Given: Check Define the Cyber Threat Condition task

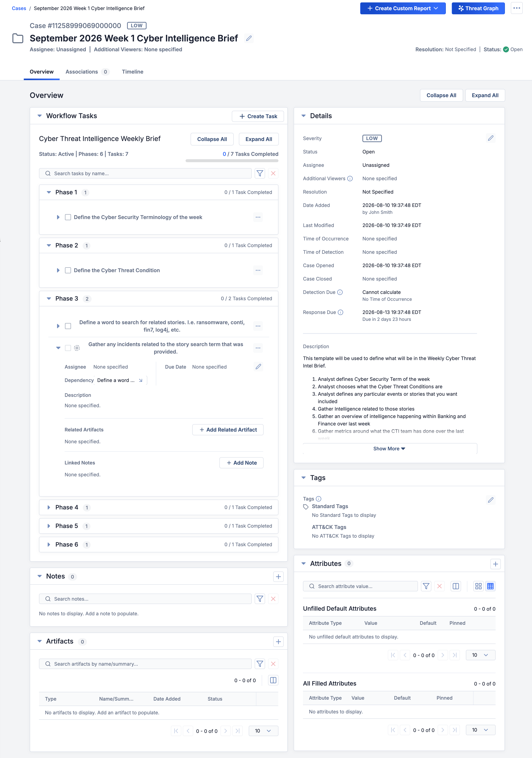Looking at the screenshot, I should click(68, 270).
